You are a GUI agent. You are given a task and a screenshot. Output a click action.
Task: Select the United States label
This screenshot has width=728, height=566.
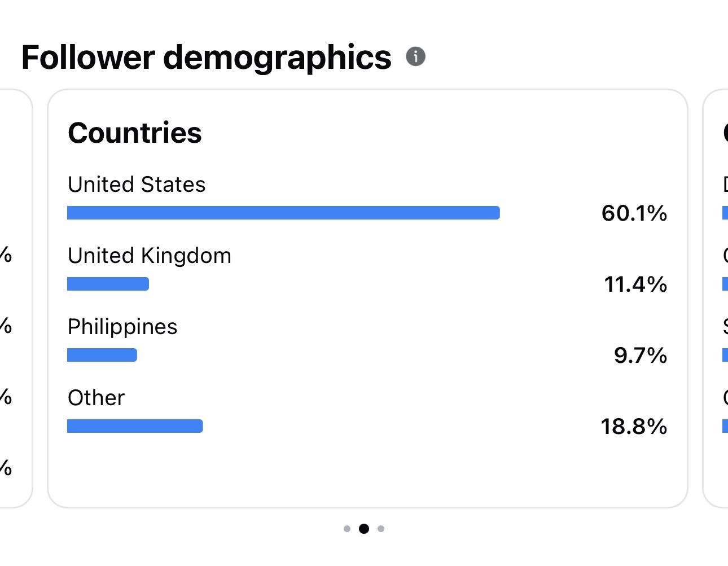(x=137, y=185)
